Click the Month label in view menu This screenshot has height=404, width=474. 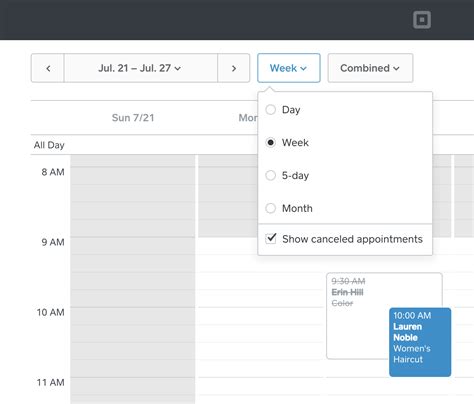pos(297,208)
